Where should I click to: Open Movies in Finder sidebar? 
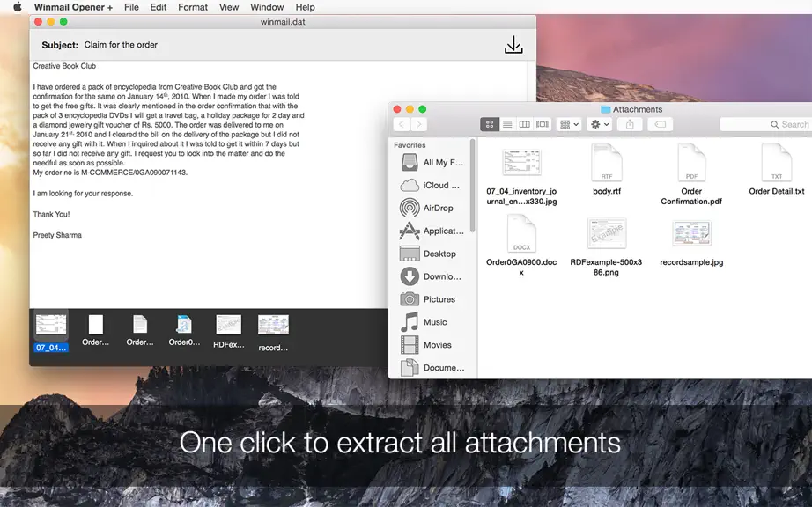(x=425, y=344)
